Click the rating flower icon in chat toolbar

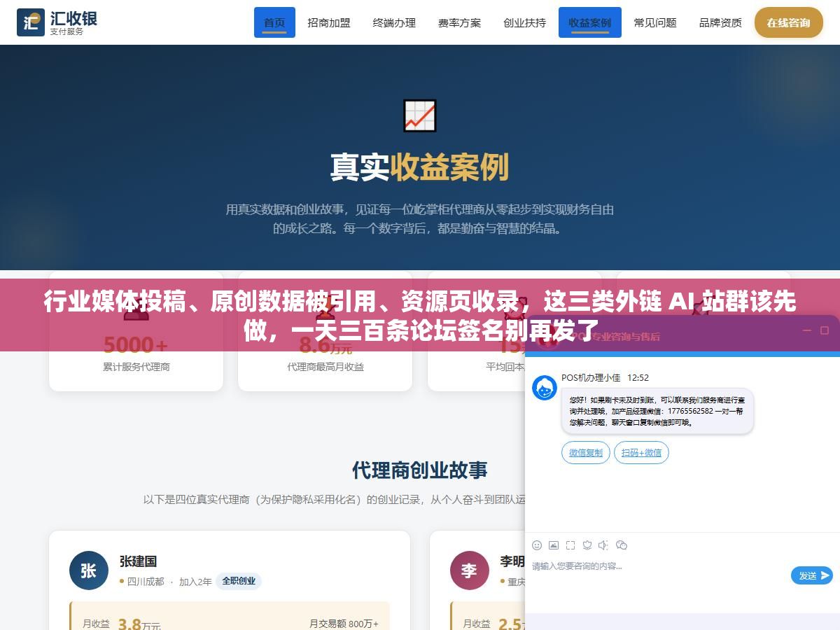587,545
